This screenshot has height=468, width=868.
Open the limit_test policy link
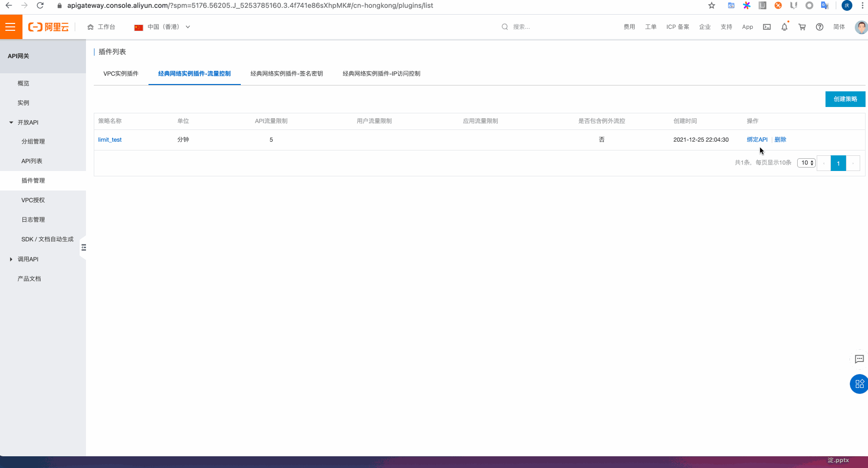point(110,140)
